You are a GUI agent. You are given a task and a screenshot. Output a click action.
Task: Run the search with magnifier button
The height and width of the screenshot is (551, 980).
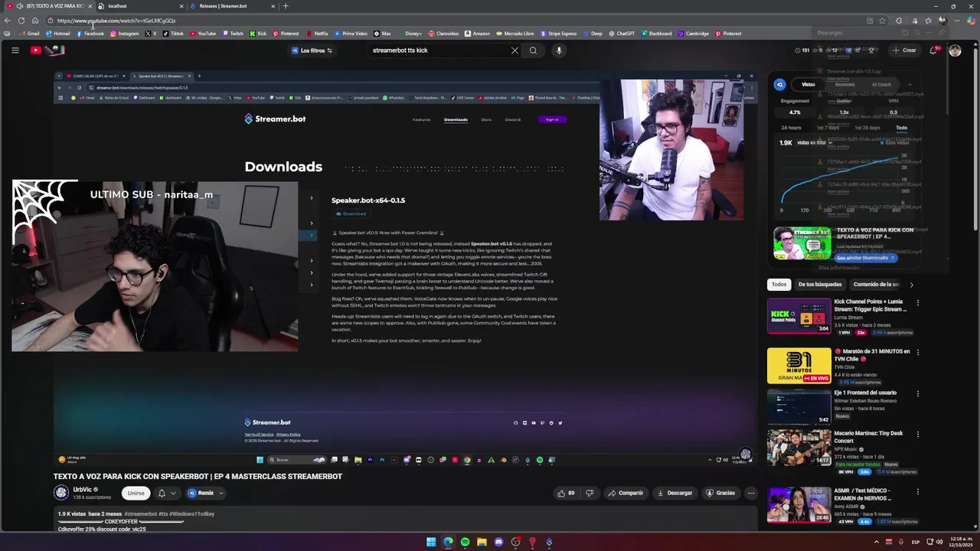[533, 51]
